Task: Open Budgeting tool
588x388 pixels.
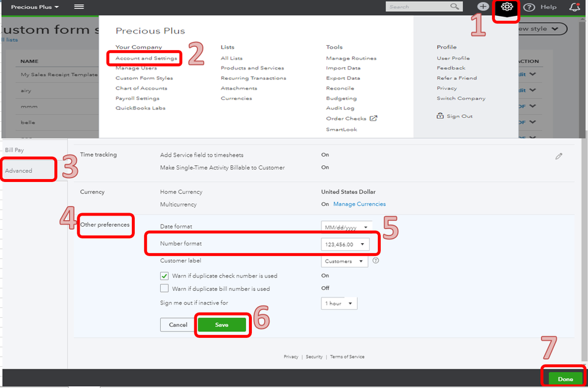Action: click(341, 98)
